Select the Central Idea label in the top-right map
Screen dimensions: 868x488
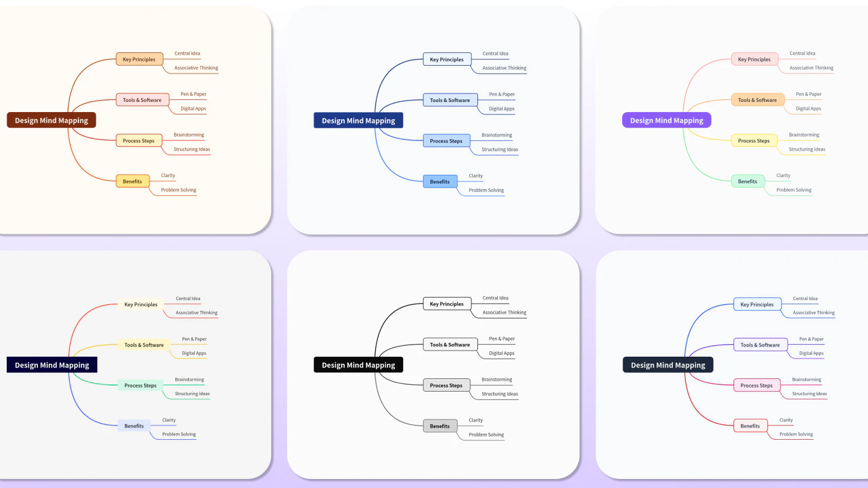[x=803, y=53]
